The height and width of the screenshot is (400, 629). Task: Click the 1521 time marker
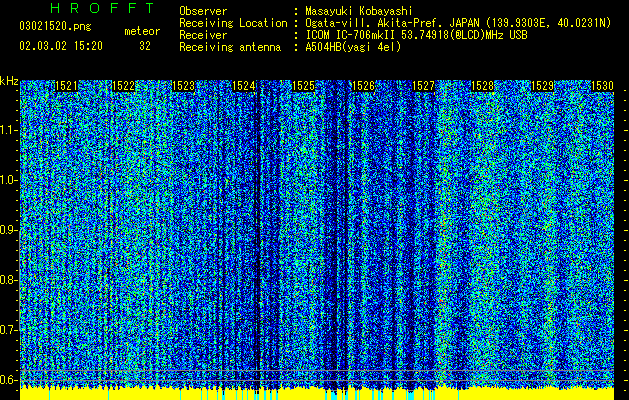66,86
